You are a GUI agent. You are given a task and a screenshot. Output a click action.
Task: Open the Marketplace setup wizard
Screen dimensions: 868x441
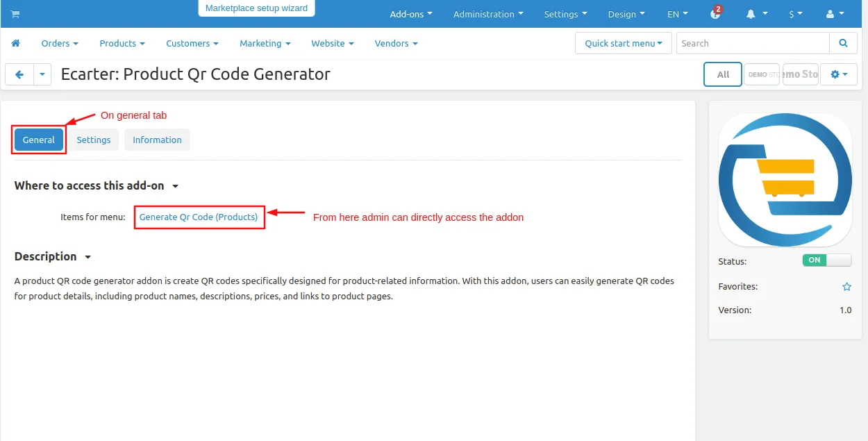tap(256, 8)
